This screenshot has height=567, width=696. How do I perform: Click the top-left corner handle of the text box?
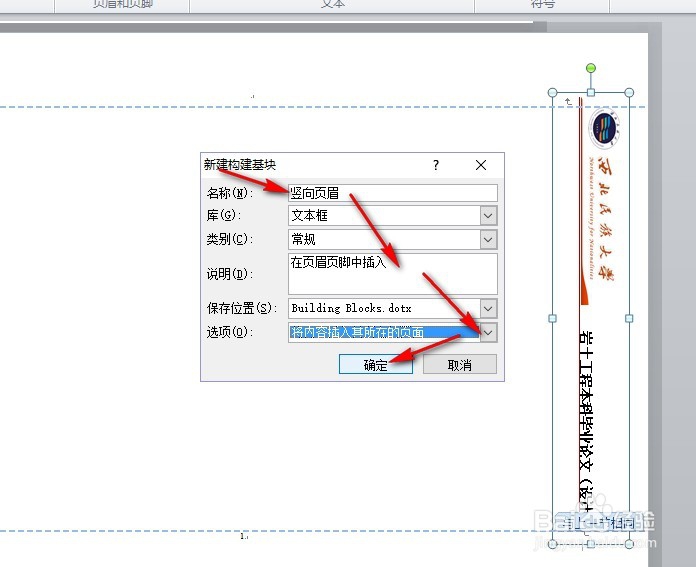tap(552, 92)
